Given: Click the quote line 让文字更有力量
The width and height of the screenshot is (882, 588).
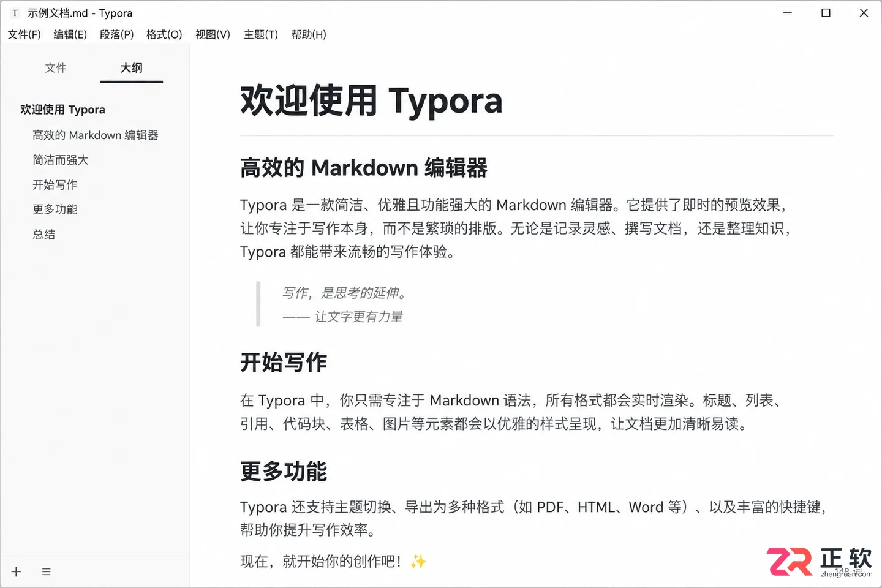Looking at the screenshot, I should tap(359, 317).
